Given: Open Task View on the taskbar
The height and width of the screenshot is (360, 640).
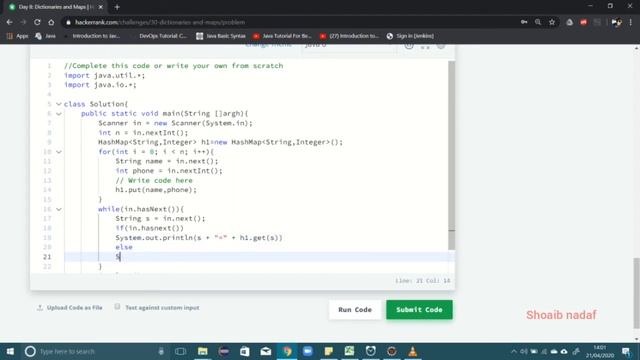Looking at the screenshot, I should tap(180, 351).
